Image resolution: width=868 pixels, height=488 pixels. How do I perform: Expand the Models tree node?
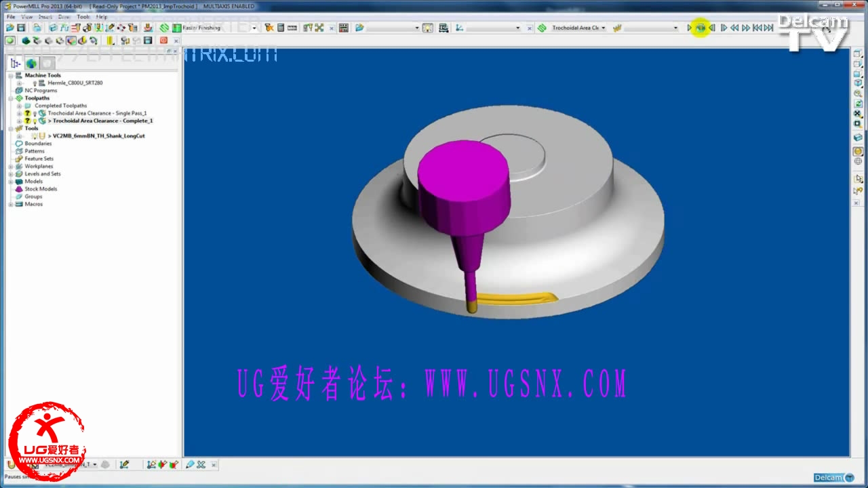click(x=11, y=181)
